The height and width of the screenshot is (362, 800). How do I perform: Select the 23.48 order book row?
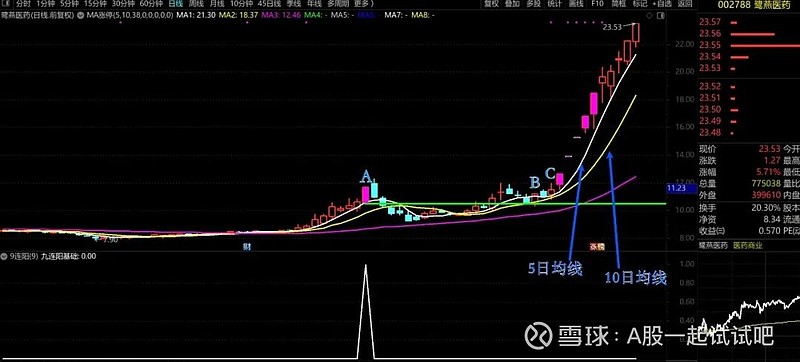click(x=748, y=133)
